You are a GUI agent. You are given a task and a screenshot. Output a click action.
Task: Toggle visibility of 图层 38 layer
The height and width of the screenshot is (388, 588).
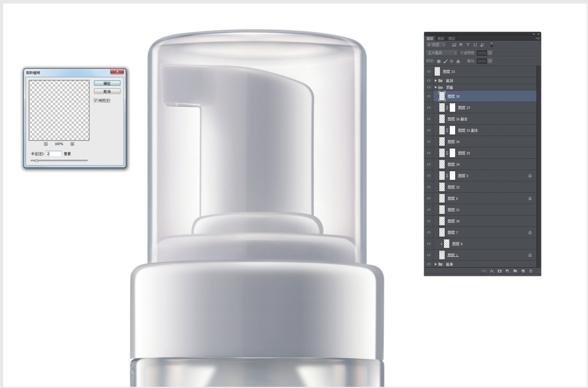(429, 96)
